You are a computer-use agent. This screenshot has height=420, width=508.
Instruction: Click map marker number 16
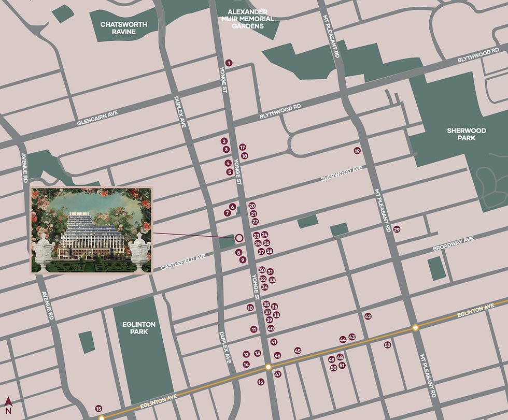[x=261, y=382]
